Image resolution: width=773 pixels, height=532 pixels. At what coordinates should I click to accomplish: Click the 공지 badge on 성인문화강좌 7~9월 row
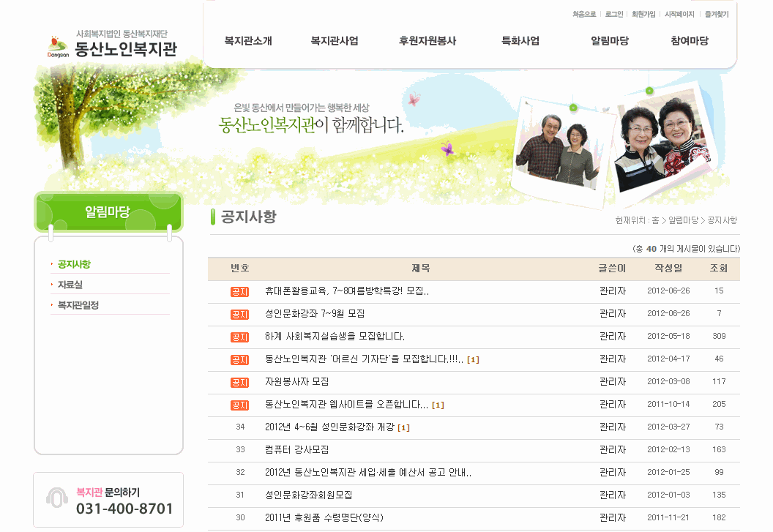tap(239, 315)
